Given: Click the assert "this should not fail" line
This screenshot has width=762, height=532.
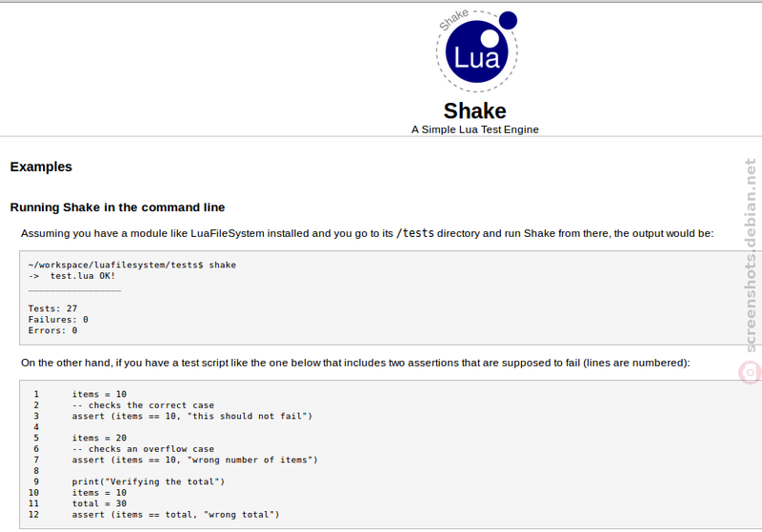Looking at the screenshot, I should [192, 416].
